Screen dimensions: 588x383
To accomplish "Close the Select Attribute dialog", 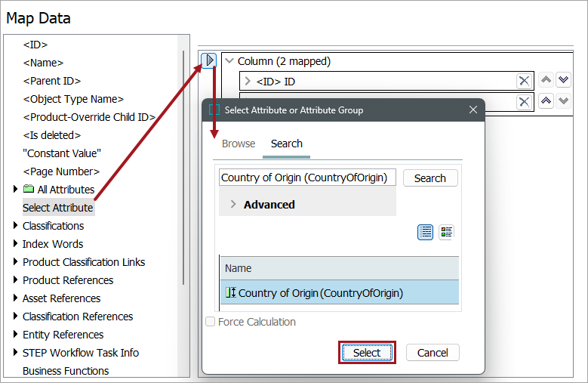I will 473,110.
